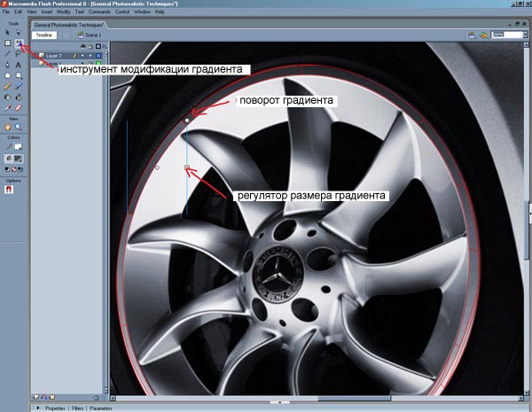532x412 pixels.
Task: Select the Ink Bottle tool
Action: (7, 97)
